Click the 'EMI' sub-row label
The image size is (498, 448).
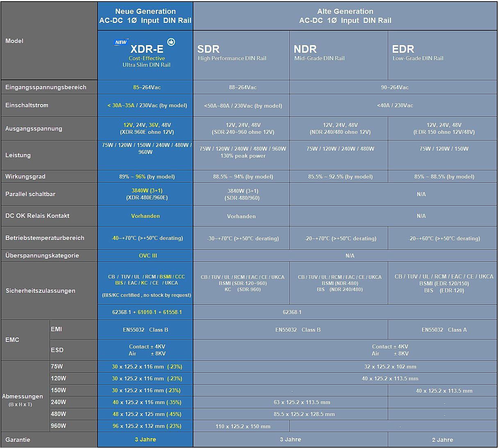pyautogui.click(x=57, y=329)
